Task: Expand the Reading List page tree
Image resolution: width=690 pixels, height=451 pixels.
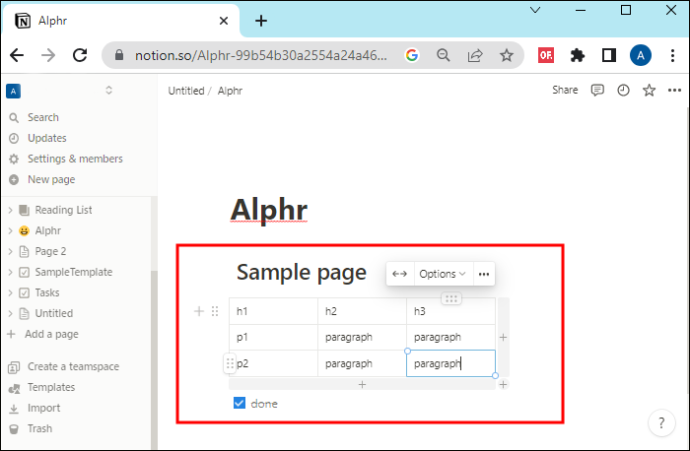Action: 11,210
